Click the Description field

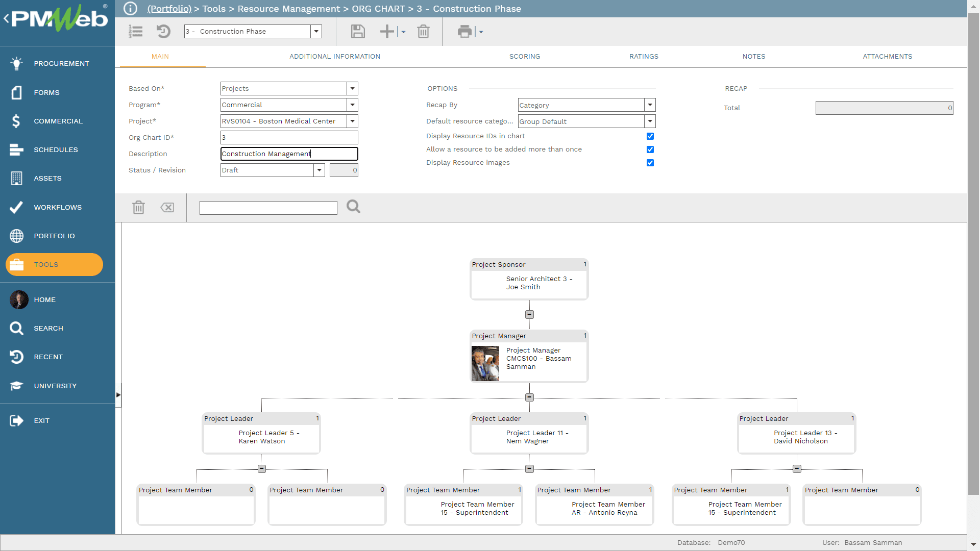pyautogui.click(x=289, y=154)
